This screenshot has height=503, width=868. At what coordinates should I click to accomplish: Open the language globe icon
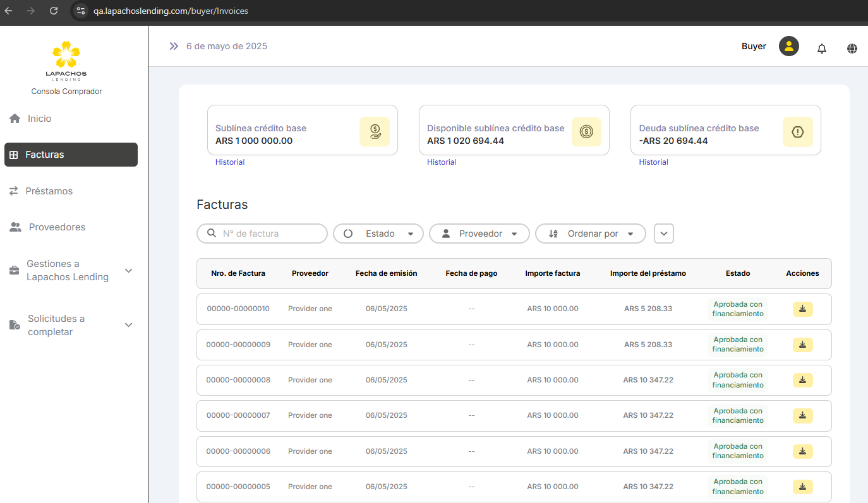coord(852,48)
